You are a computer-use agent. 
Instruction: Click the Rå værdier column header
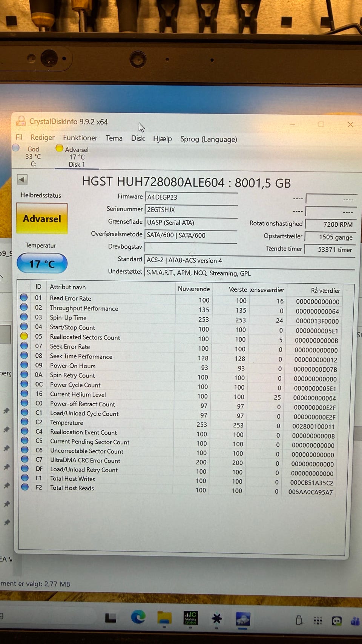click(x=325, y=290)
